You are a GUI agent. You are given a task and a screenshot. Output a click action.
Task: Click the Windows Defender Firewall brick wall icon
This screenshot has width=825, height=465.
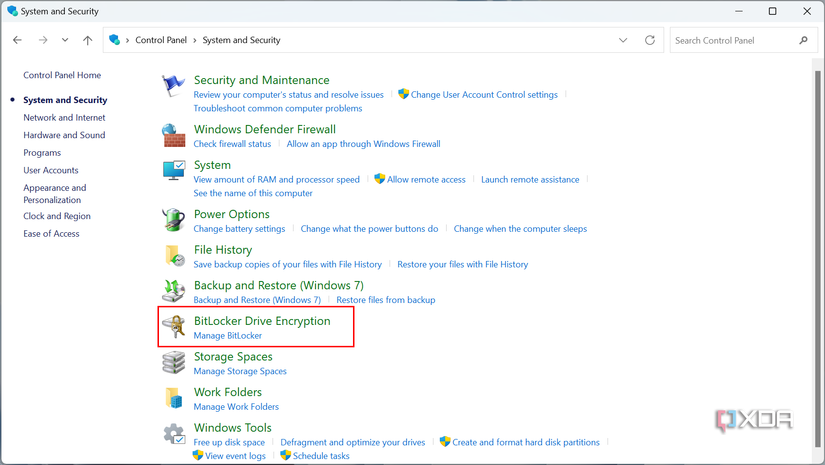(173, 135)
